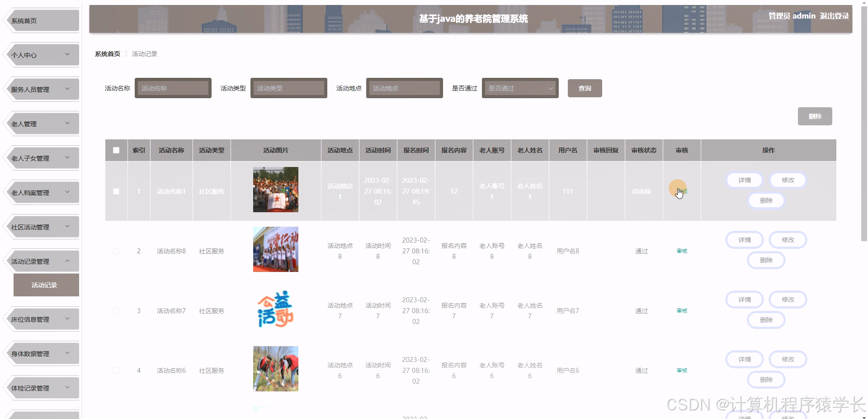The height and width of the screenshot is (419, 868).
Task: Open 详情 for row 活动名称7
Action: tap(744, 300)
